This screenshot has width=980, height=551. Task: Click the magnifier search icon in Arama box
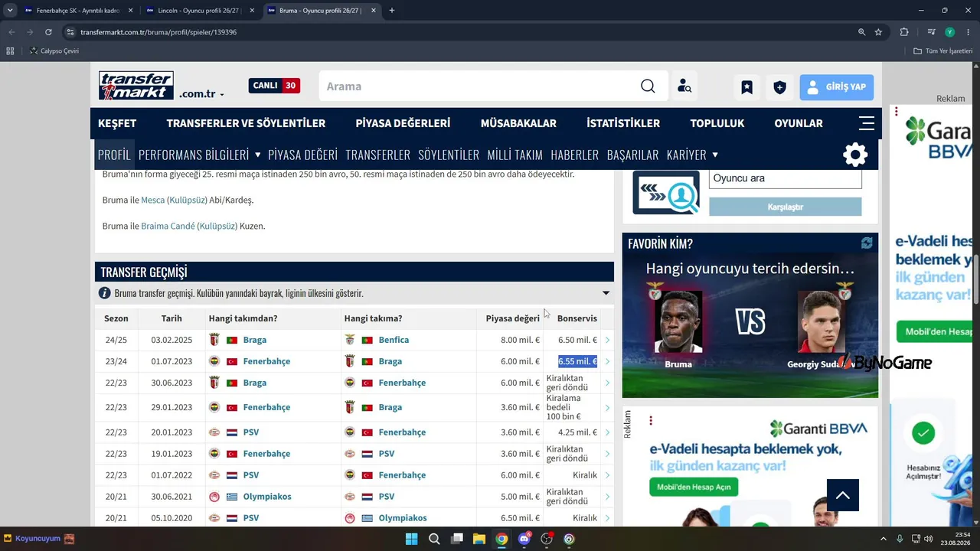(x=648, y=86)
